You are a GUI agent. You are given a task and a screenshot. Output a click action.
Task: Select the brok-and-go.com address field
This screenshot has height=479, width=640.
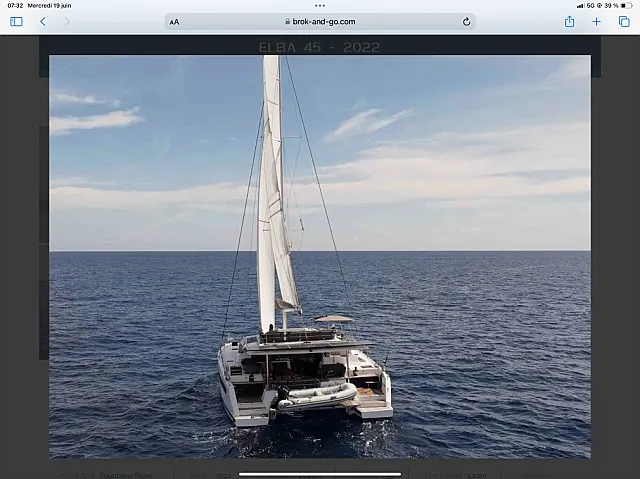320,22
